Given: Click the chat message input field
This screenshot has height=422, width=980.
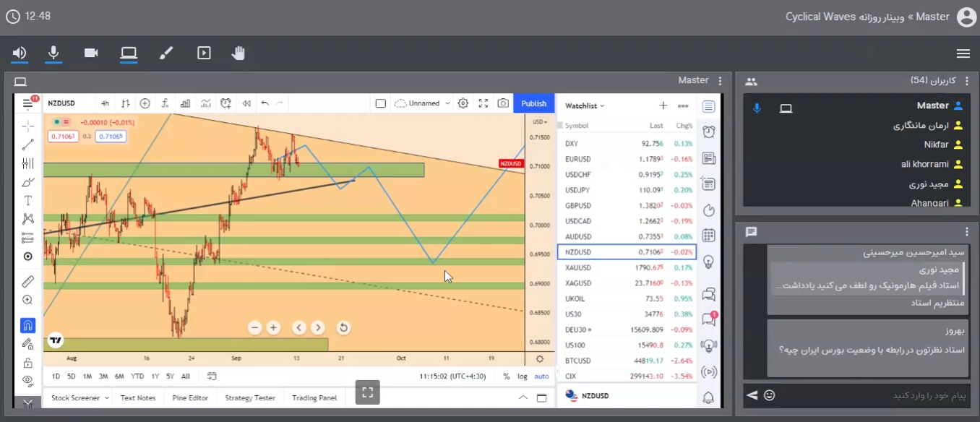Looking at the screenshot, I should tap(867, 395).
